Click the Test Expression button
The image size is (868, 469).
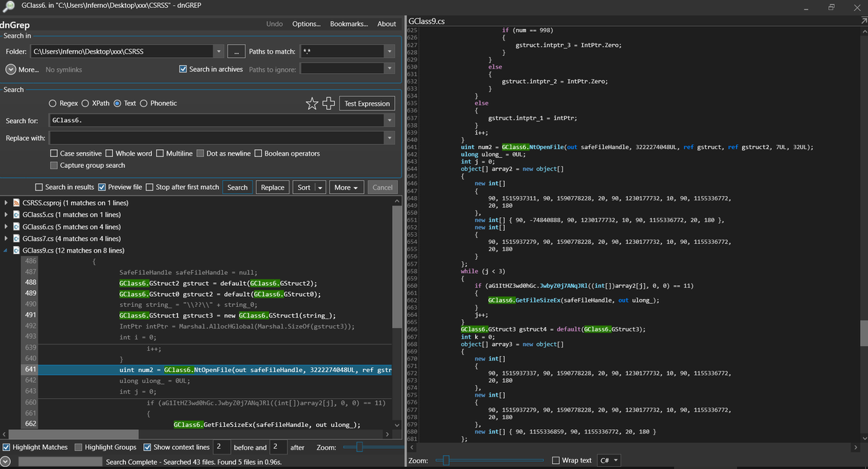coord(367,103)
